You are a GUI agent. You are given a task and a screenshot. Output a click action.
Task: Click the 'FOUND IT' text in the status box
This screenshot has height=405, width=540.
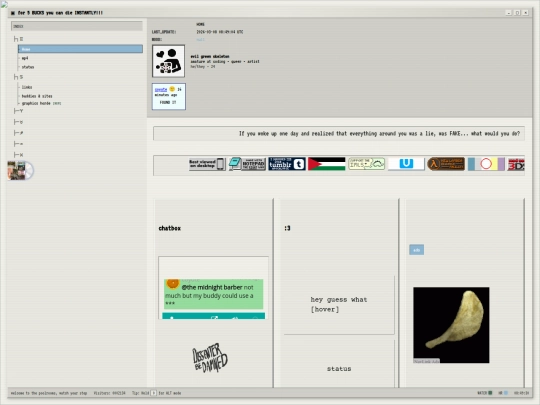pos(168,102)
